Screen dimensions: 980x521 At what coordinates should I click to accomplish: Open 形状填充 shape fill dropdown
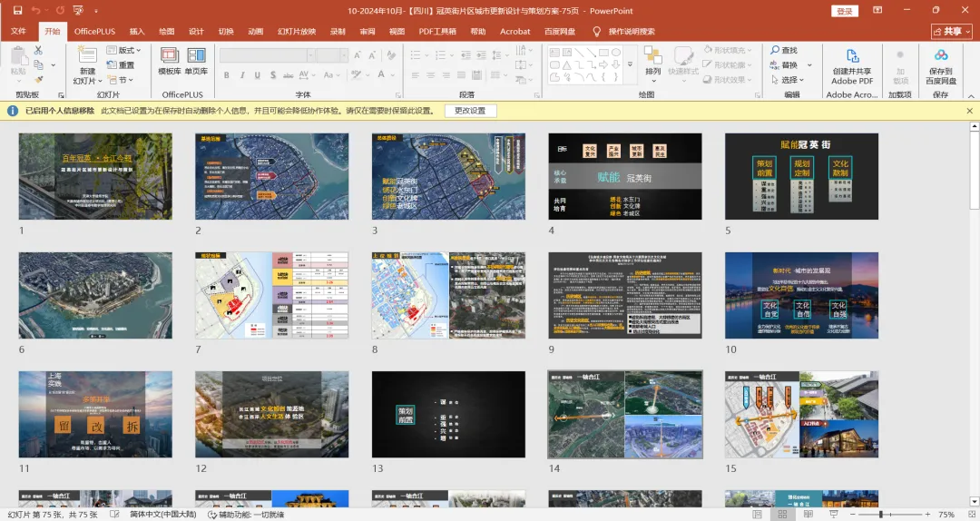[x=728, y=50]
